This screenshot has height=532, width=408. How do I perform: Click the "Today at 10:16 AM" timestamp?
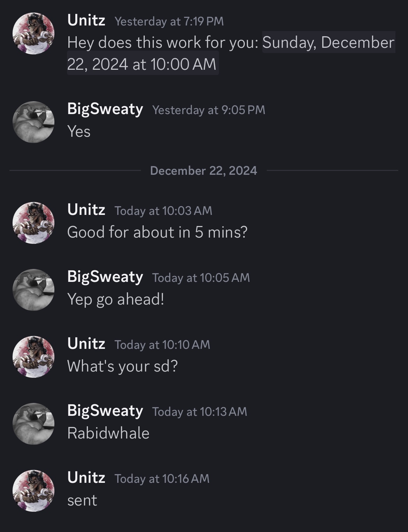(x=162, y=479)
